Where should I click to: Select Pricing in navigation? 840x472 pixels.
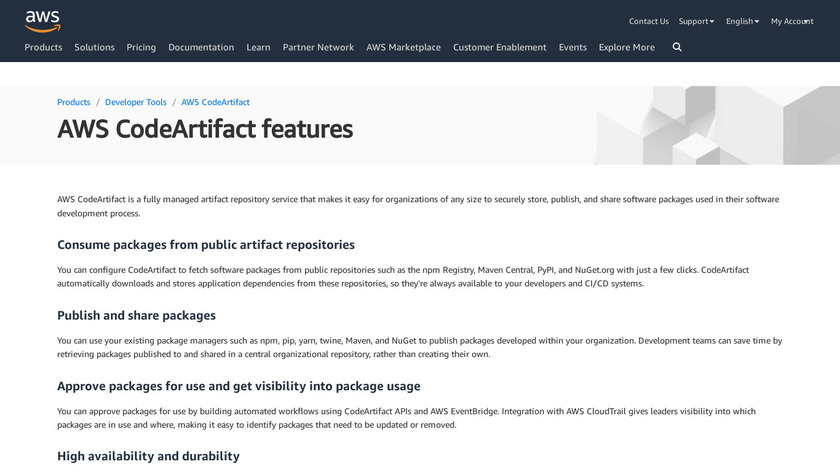(x=141, y=47)
